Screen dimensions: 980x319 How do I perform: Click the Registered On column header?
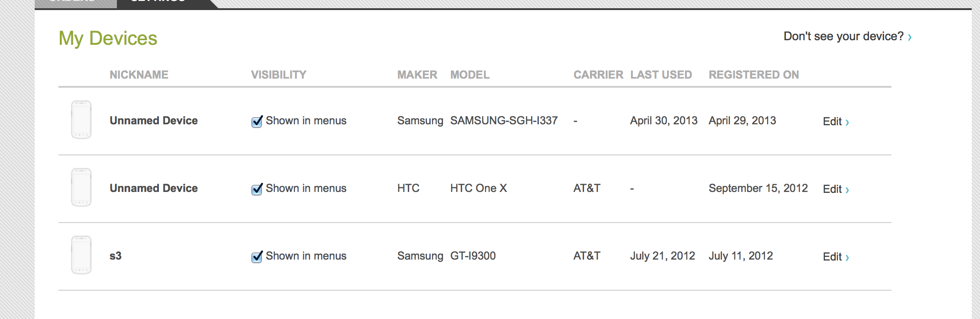pos(754,74)
